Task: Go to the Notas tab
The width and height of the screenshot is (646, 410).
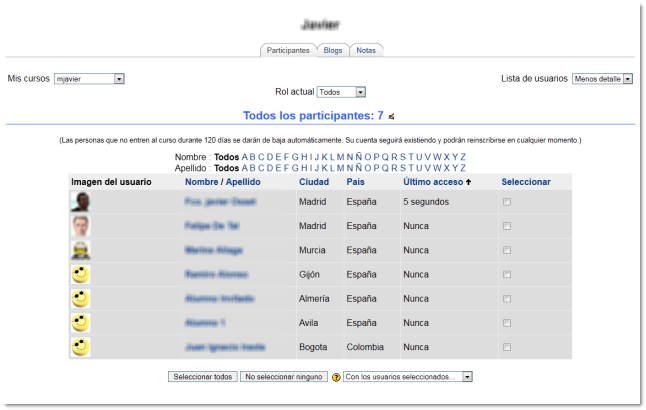Action: click(366, 50)
